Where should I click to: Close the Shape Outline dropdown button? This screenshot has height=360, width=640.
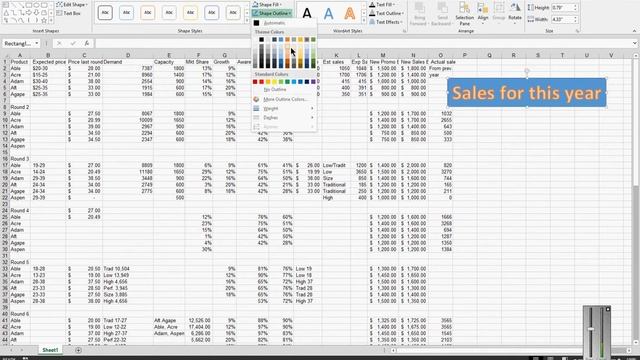(x=271, y=13)
